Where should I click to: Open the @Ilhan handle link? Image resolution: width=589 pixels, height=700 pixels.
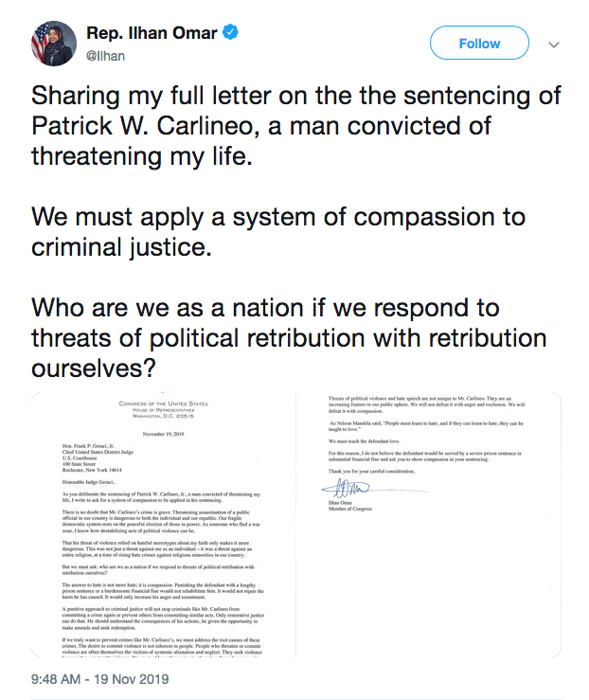105,56
